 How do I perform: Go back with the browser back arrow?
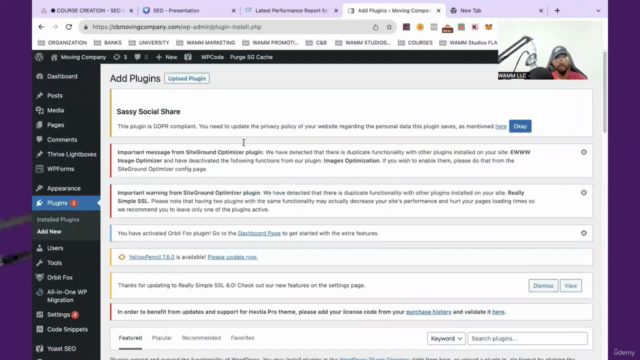click(x=41, y=27)
